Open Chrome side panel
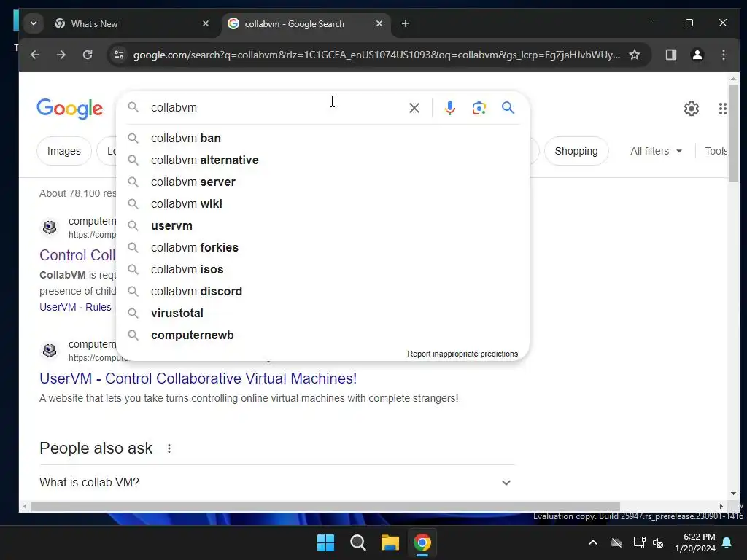Image resolution: width=747 pixels, height=560 pixels. (671, 55)
